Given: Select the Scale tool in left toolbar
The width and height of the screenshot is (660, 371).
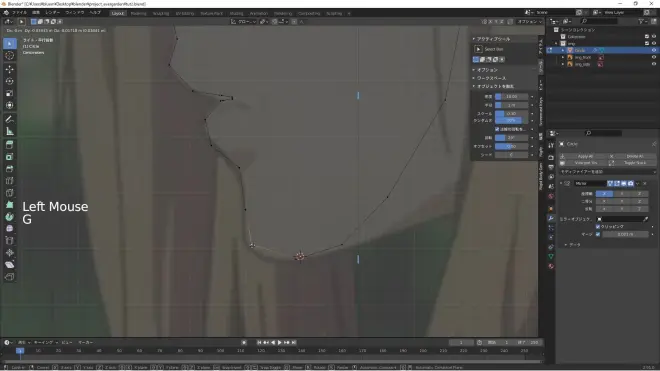Looking at the screenshot, I should pyautogui.click(x=10, y=93).
